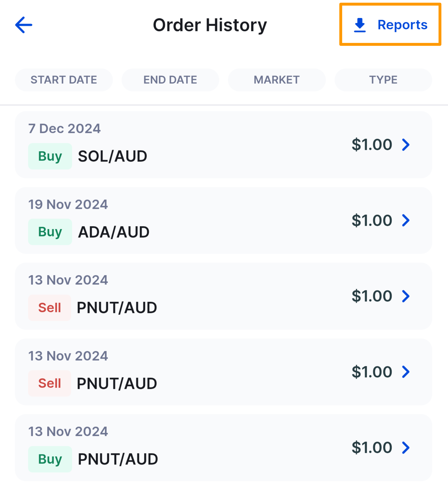Go back using the blue arrow

click(x=24, y=25)
